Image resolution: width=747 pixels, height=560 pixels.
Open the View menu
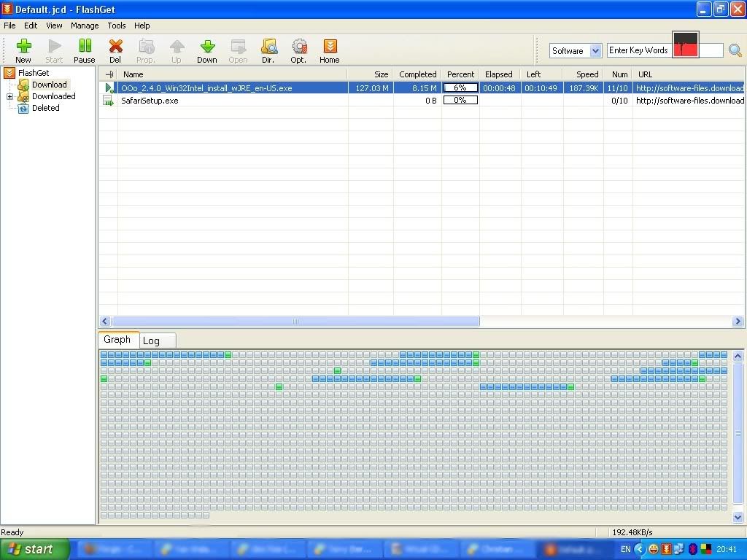54,26
